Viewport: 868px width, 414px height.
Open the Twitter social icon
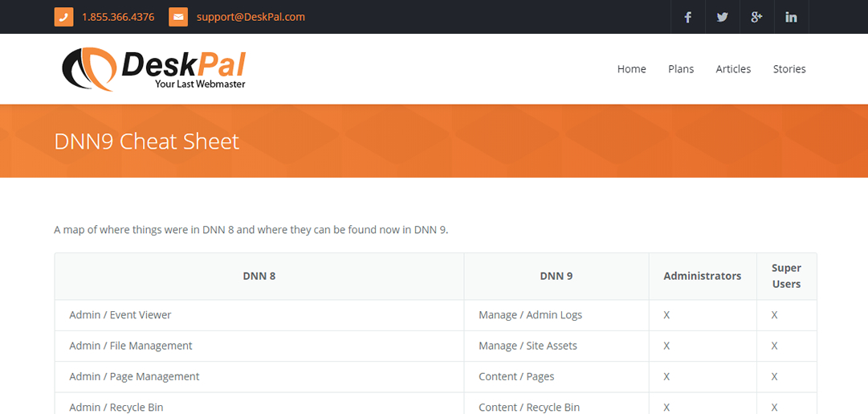[x=723, y=17]
